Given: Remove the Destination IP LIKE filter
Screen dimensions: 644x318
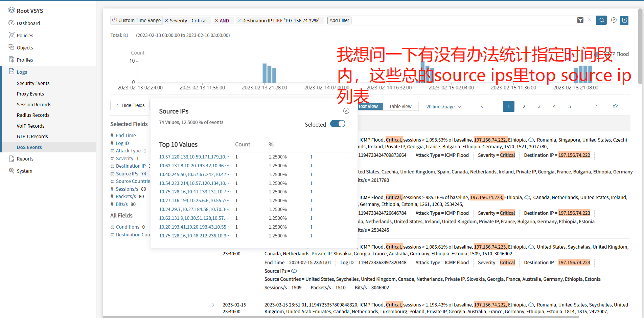Looking at the screenshot, I should point(239,21).
